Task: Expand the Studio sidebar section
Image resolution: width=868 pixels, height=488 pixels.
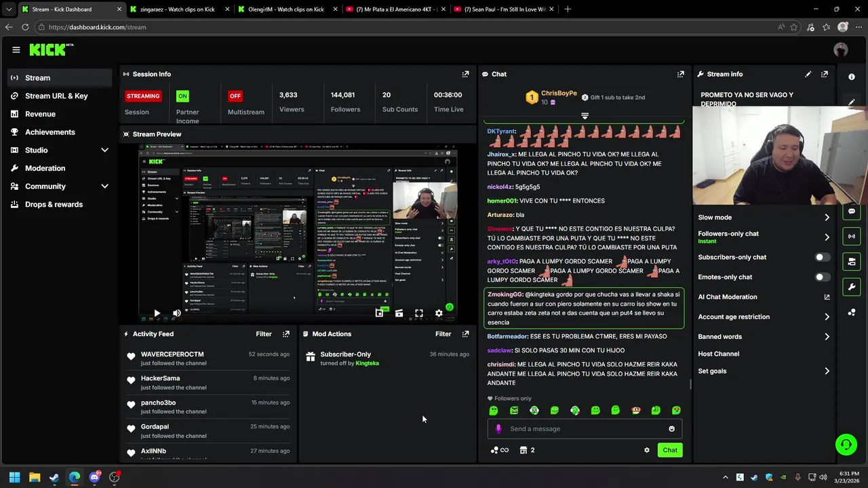Action: point(104,150)
